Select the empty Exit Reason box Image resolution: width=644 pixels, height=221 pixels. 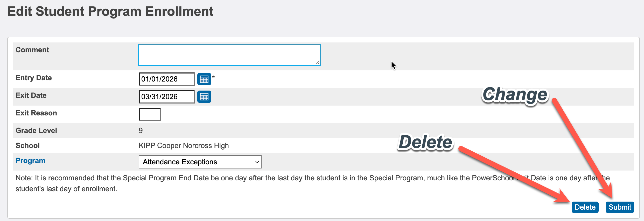[150, 114]
